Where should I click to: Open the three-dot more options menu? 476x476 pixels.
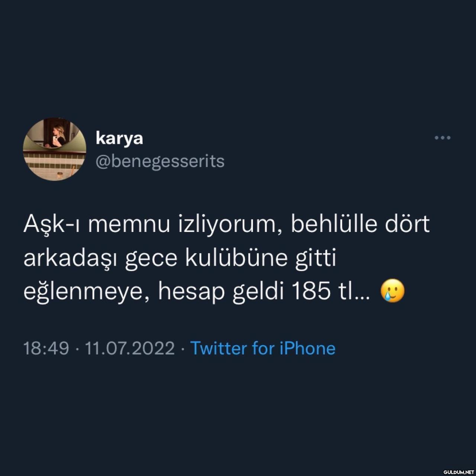[x=443, y=138]
